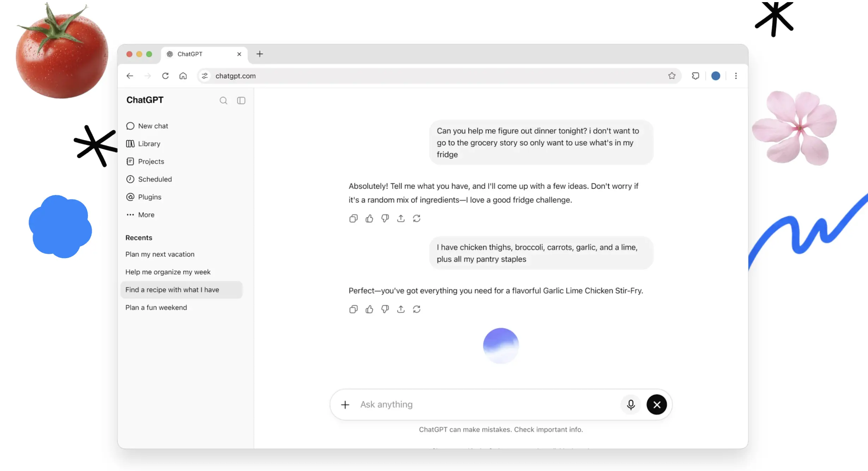Select the ChatGPT browser tab
Screen dimensions: 868x471
pos(205,54)
